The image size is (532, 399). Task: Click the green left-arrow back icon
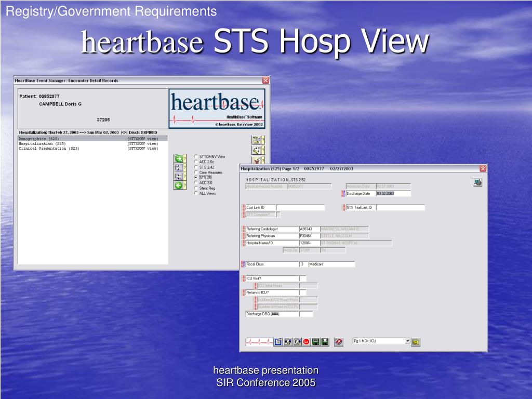click(179, 185)
